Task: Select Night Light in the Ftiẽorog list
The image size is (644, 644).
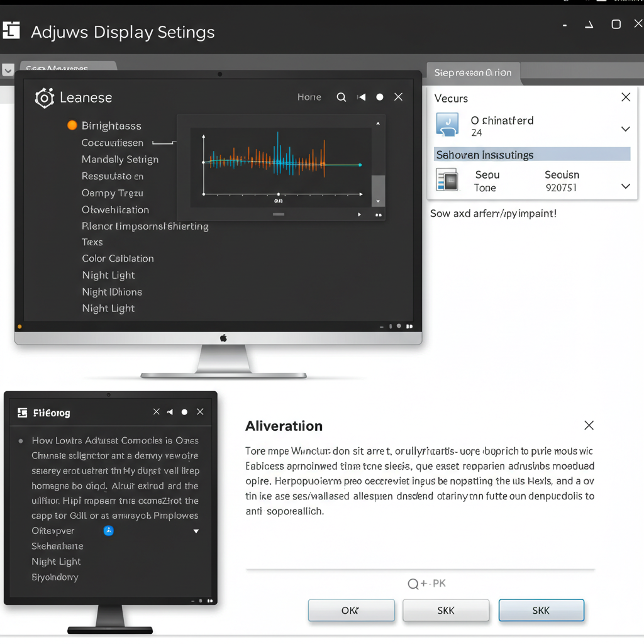Action: click(56, 562)
